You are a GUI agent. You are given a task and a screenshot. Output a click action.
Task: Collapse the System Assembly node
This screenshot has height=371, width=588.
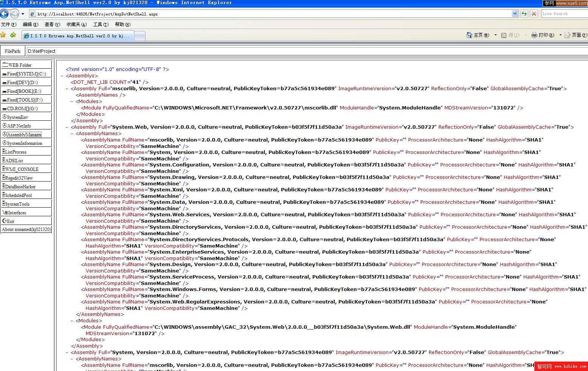tap(67, 353)
